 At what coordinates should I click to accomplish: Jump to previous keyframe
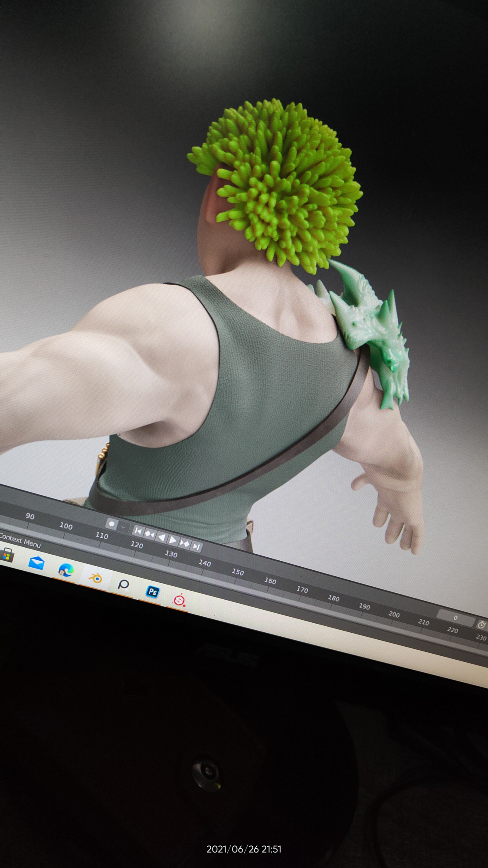point(150,534)
